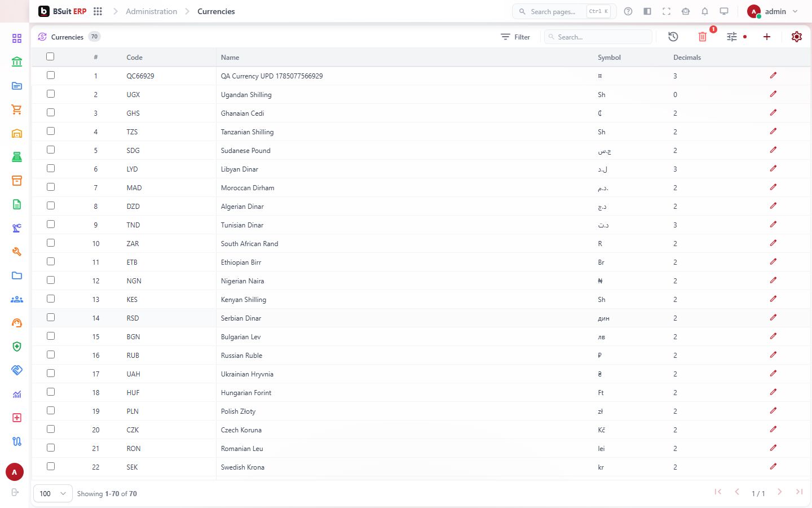Expand the admin user menu
812x508 pixels.
(x=773, y=11)
